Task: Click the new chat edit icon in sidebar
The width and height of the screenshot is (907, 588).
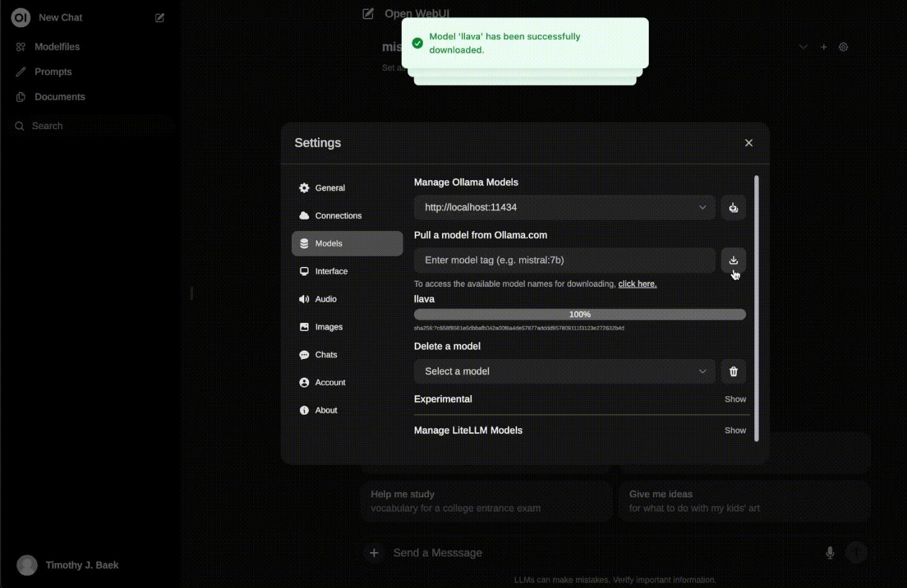Action: pyautogui.click(x=160, y=18)
